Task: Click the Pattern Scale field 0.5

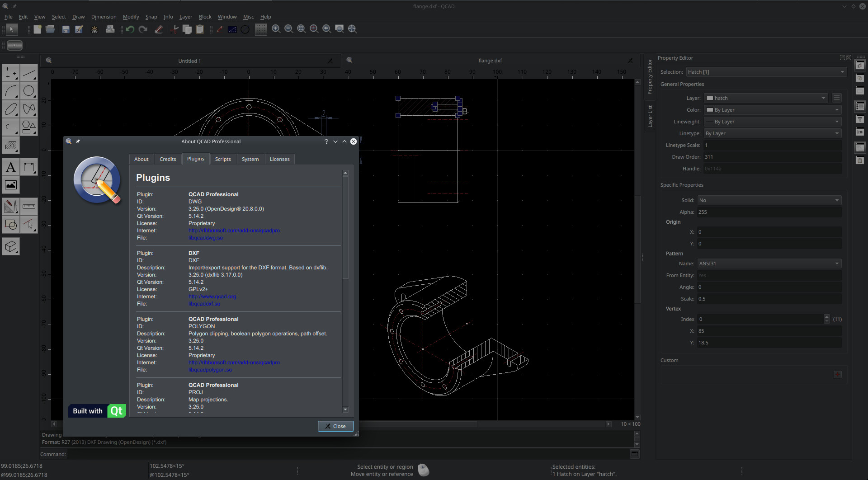Action: [x=769, y=299]
